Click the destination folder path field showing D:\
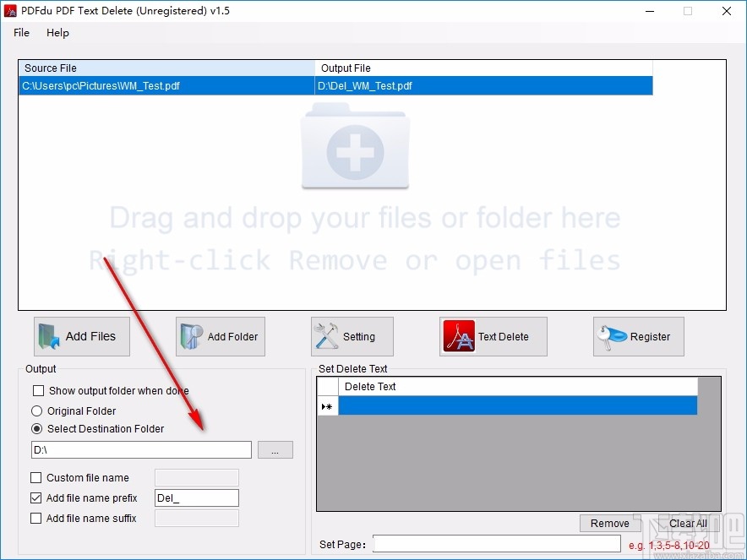 140,449
